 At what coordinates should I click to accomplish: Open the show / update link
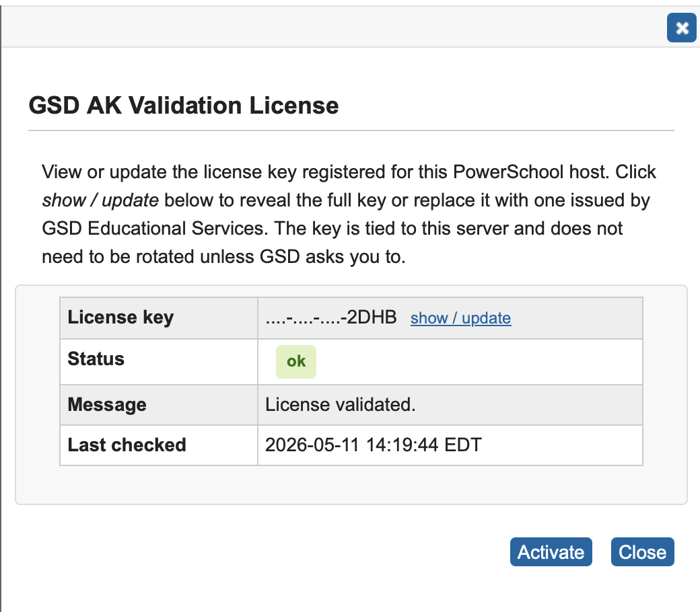pos(460,318)
